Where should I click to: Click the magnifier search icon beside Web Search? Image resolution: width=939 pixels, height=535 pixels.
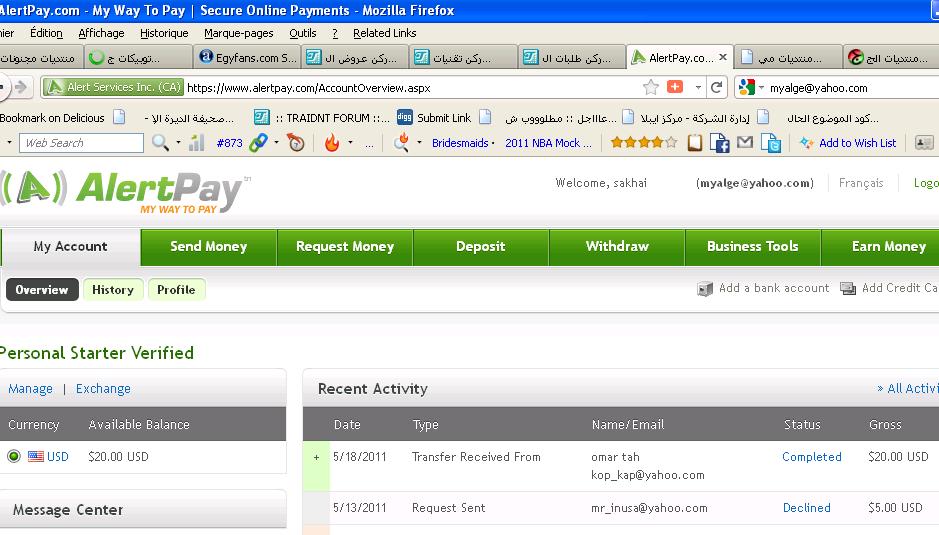pyautogui.click(x=160, y=143)
